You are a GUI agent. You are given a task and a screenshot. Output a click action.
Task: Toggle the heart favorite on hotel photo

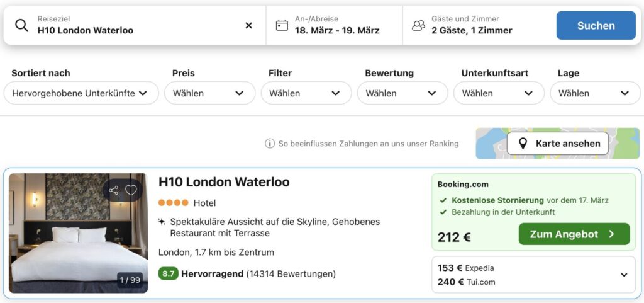tap(131, 190)
